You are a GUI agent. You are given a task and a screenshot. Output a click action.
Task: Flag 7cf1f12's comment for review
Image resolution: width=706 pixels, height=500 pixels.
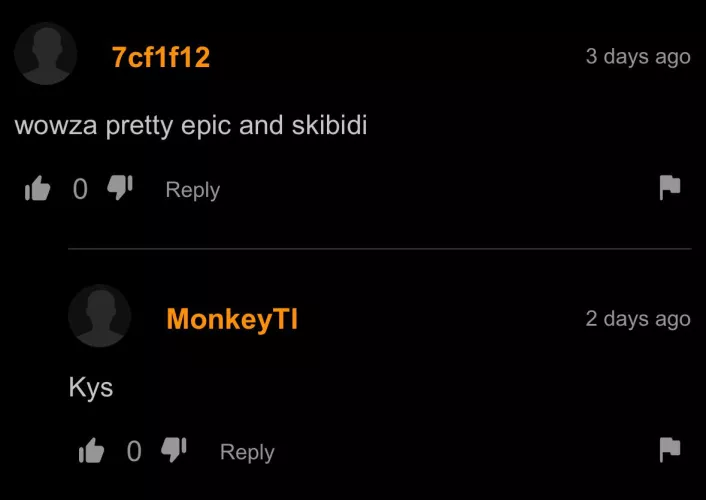[x=670, y=187]
